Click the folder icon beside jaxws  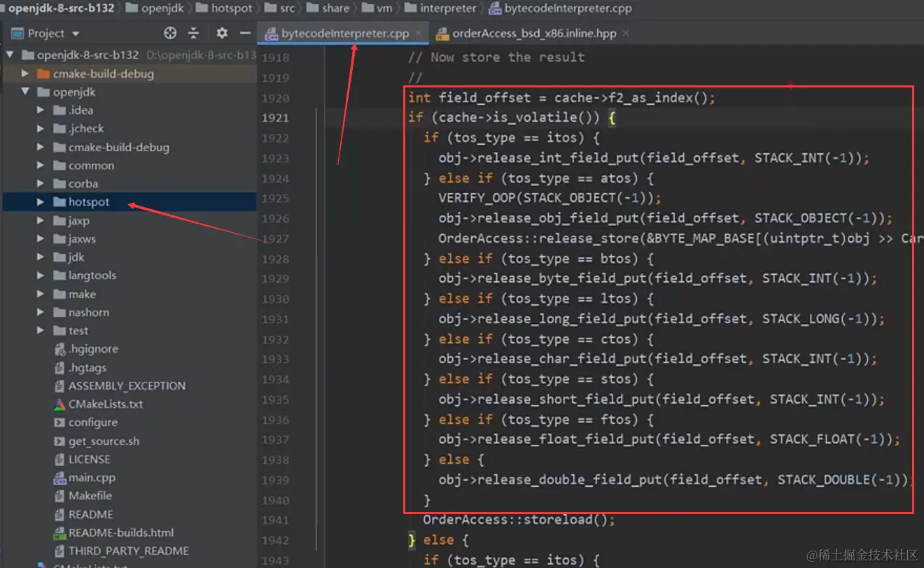click(59, 239)
